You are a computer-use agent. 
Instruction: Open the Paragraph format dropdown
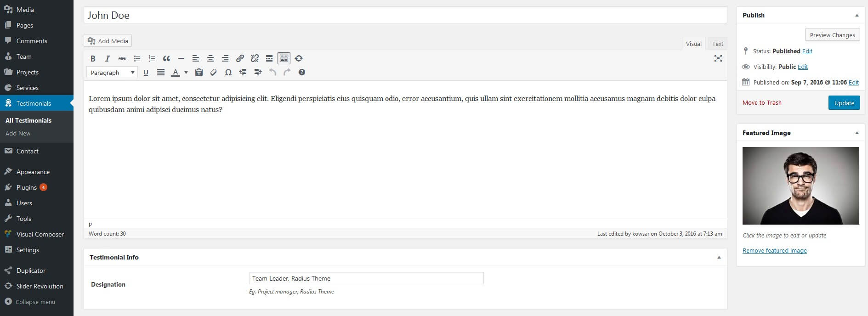(x=112, y=72)
